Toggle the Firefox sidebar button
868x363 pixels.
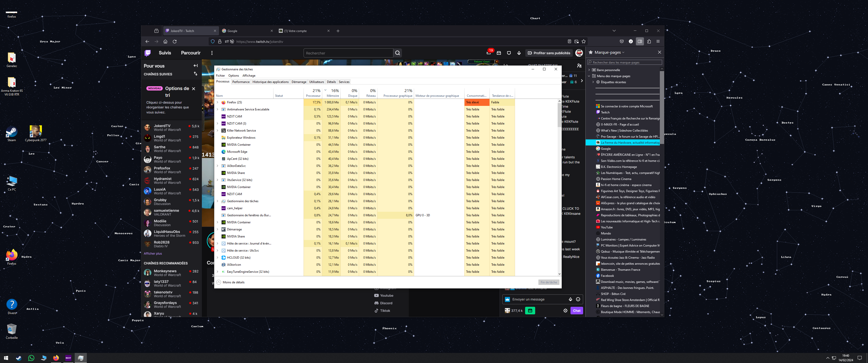coord(640,41)
